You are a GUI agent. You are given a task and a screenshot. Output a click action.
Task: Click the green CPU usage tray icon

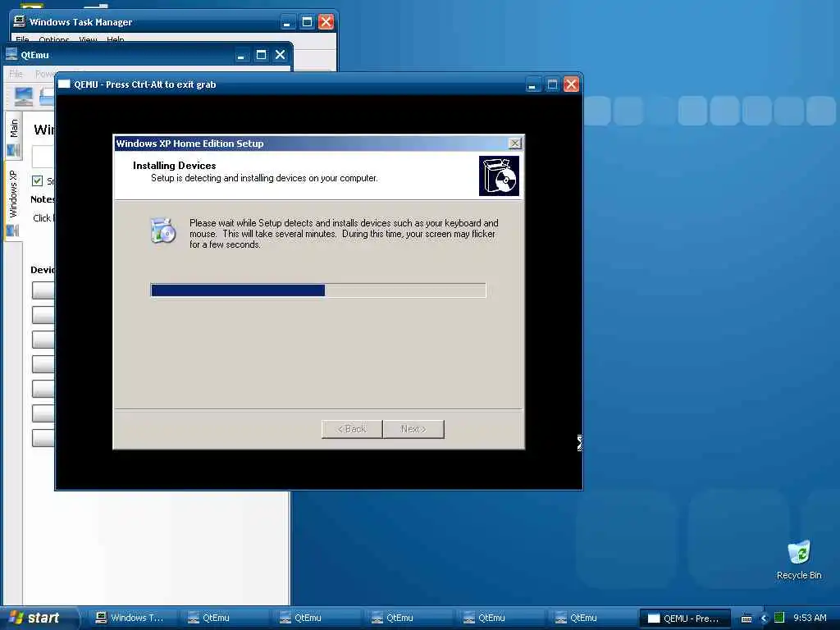click(779, 618)
